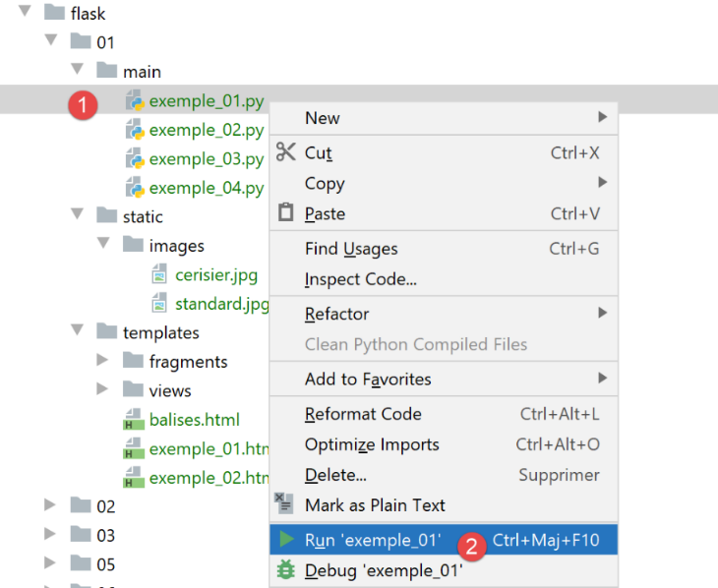Click the Python icon of exemple_03.py
This screenshot has width=718, height=588.
tap(135, 159)
